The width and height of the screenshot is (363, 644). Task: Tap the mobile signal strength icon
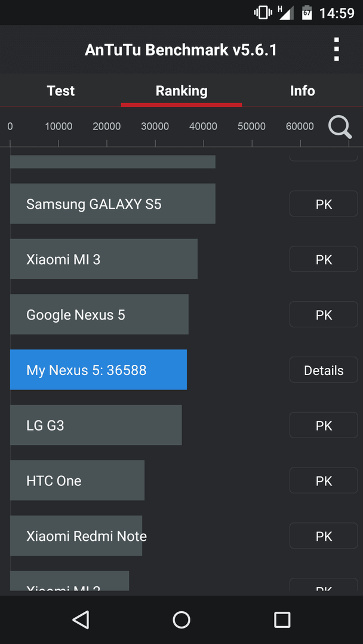[x=286, y=13]
